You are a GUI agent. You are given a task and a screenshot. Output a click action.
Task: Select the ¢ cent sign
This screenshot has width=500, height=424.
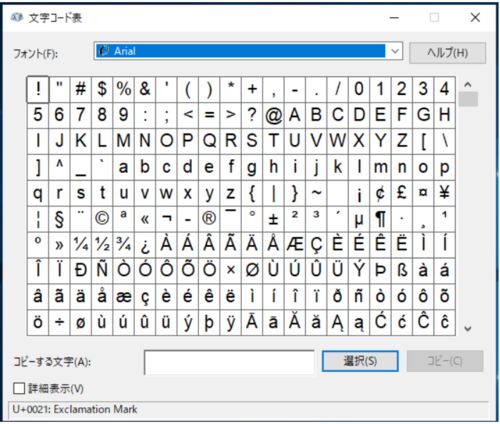coord(380,193)
